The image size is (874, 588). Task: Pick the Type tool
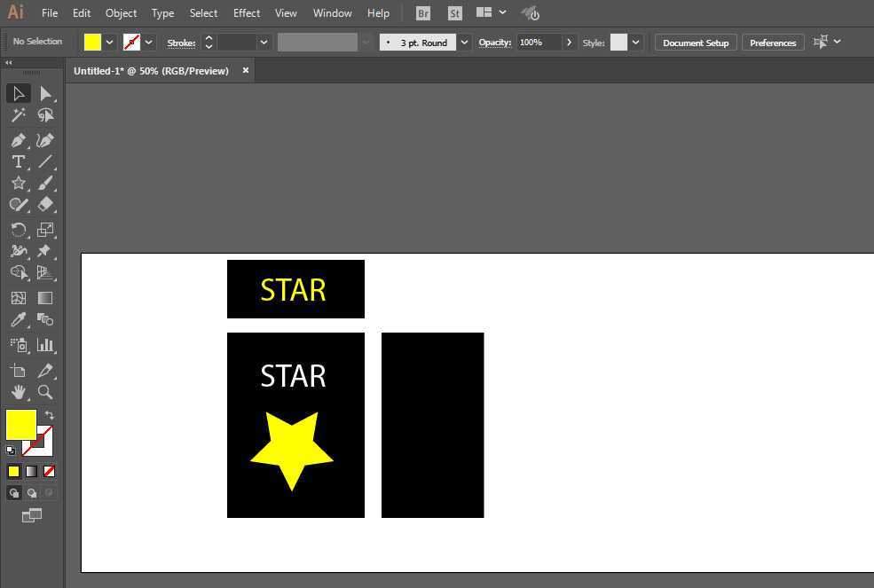pos(18,161)
